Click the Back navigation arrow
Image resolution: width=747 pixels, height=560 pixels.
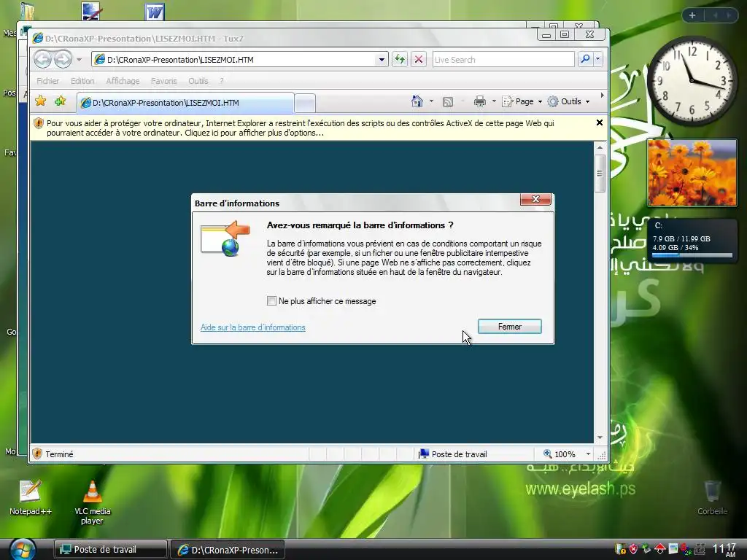[x=43, y=60]
